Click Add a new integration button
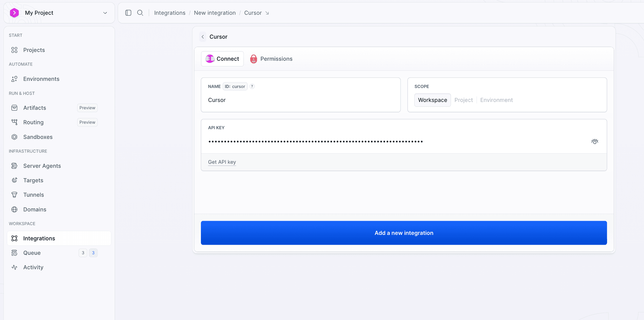Screen dimensions: 644x320 404,233
